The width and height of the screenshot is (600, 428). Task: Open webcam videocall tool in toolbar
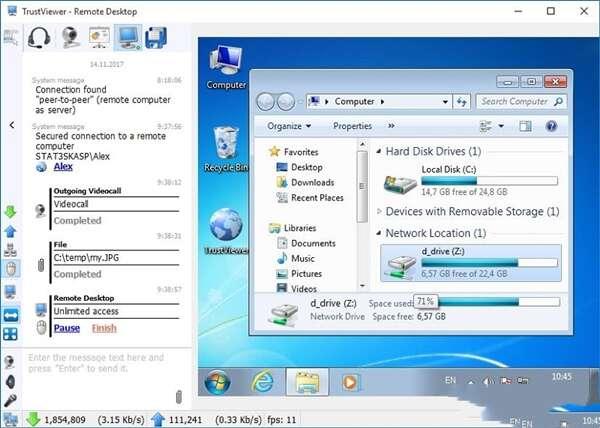click(71, 37)
